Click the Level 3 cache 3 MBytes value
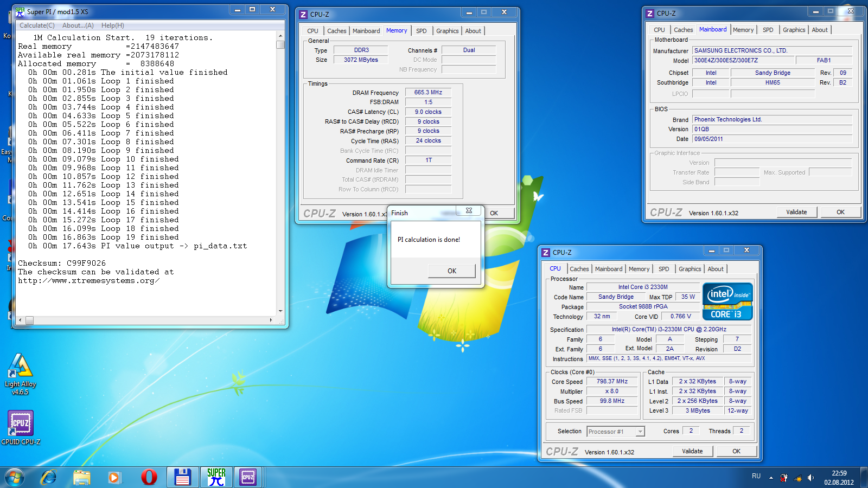The image size is (868, 488). [698, 410]
